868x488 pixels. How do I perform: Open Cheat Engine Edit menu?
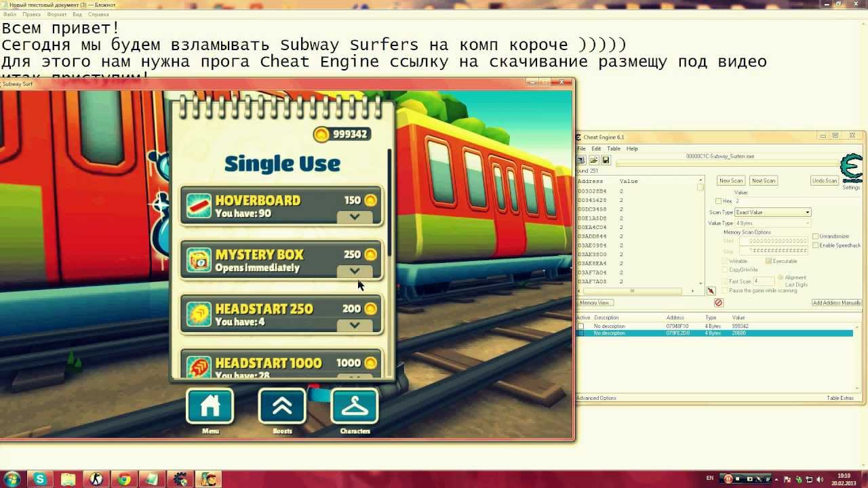click(596, 148)
